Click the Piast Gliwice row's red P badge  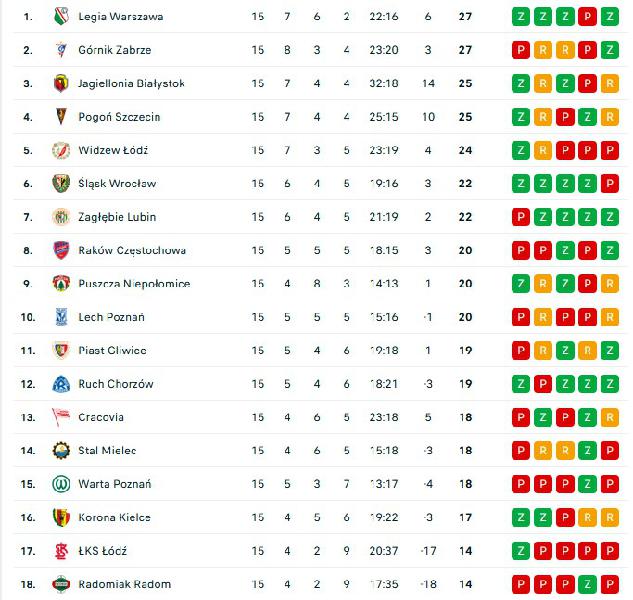coord(520,351)
